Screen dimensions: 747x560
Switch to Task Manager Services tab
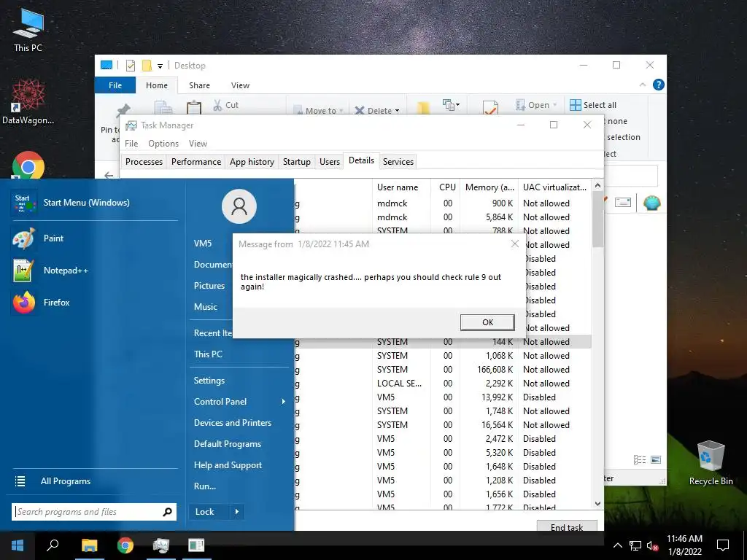(x=398, y=161)
